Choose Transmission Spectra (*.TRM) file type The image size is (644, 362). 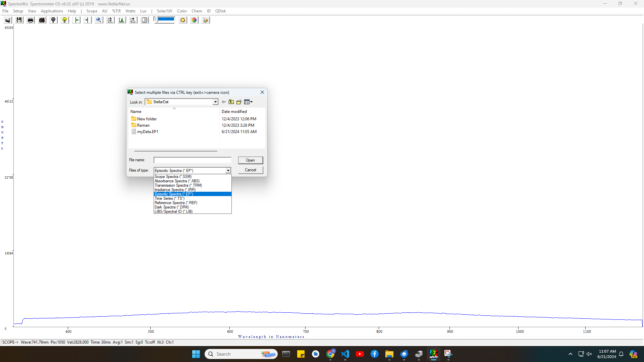pyautogui.click(x=193, y=185)
